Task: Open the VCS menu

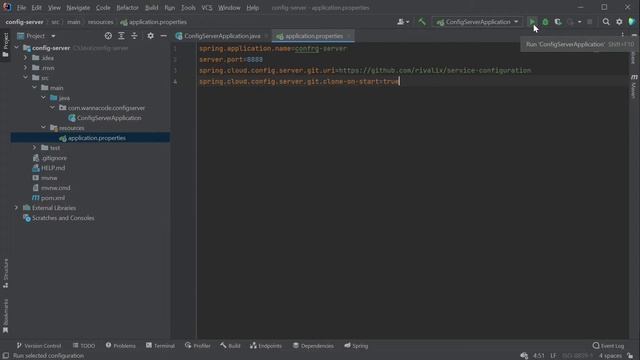Action: (x=207, y=7)
